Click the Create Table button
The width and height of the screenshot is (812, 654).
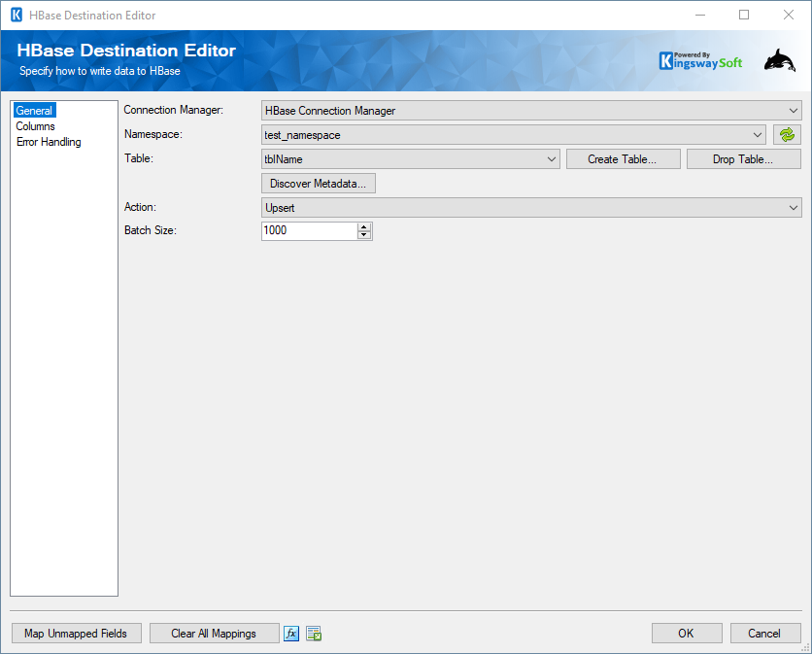[623, 158]
